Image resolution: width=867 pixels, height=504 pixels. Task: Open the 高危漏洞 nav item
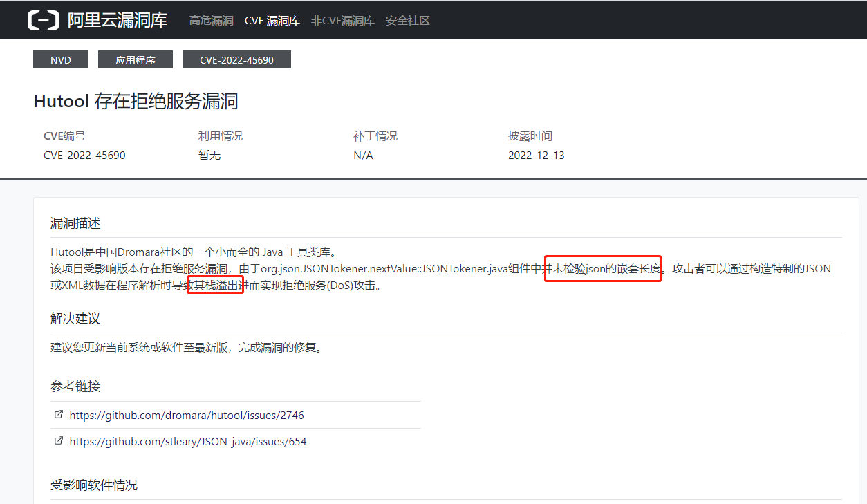(212, 21)
